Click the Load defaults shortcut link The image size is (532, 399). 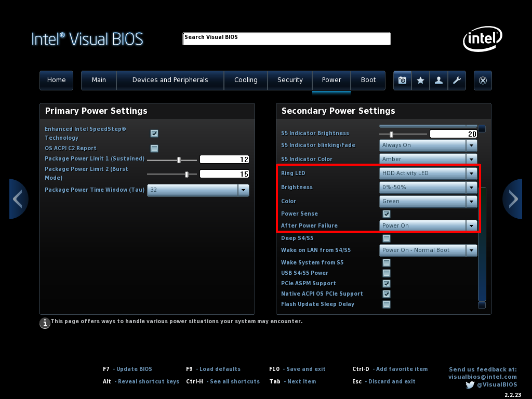[x=219, y=369]
